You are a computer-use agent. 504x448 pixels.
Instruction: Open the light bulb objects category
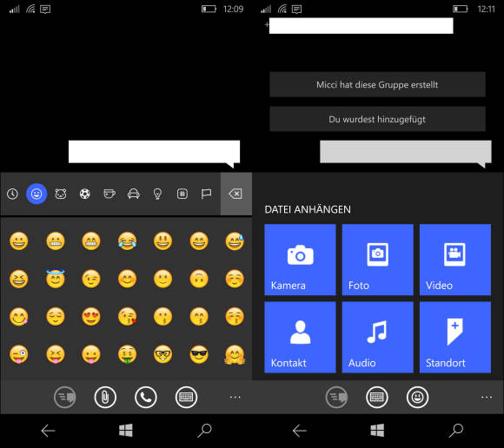(157, 194)
